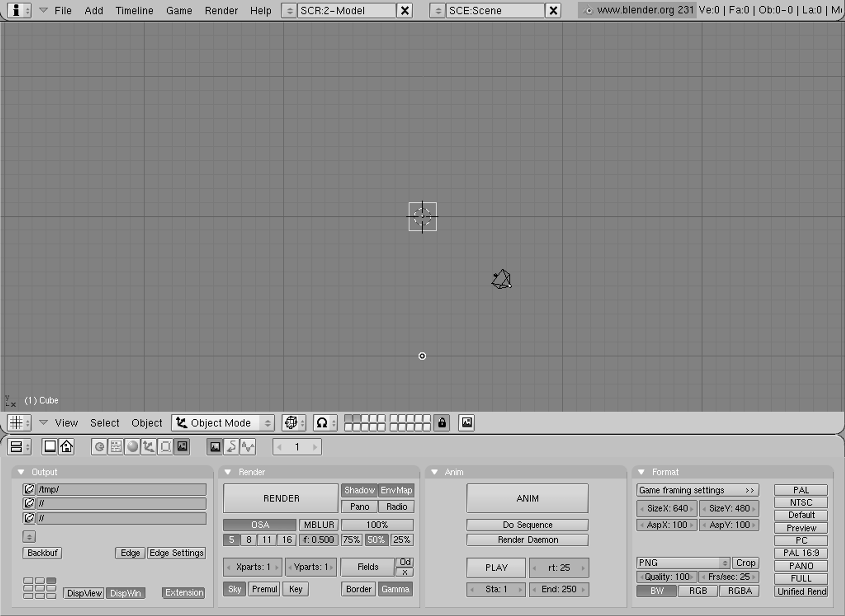Image resolution: width=845 pixels, height=616 pixels.
Task: Open the PNG image format dropdown
Action: click(x=683, y=563)
